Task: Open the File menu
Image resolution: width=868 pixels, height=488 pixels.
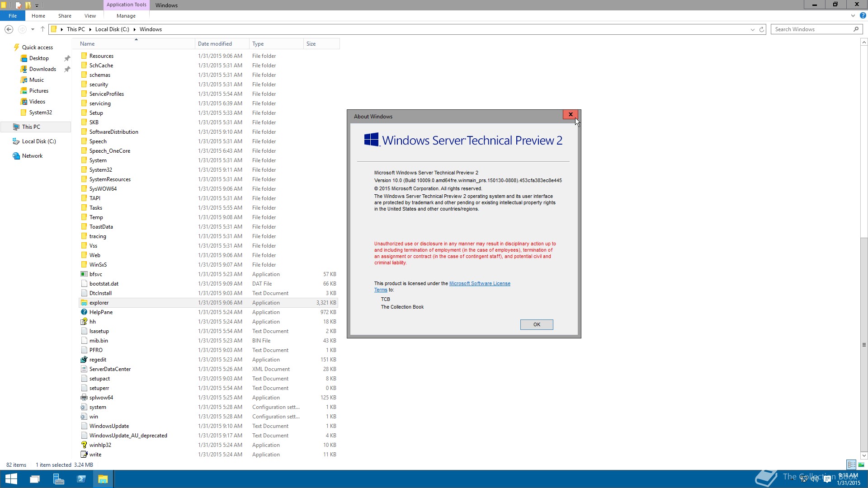Action: coord(13,16)
